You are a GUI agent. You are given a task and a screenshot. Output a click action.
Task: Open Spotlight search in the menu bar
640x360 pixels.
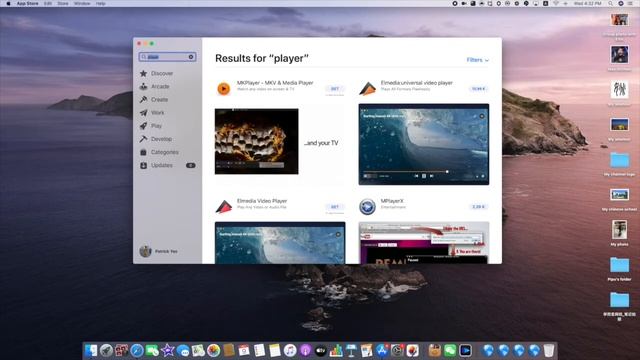(611, 3)
